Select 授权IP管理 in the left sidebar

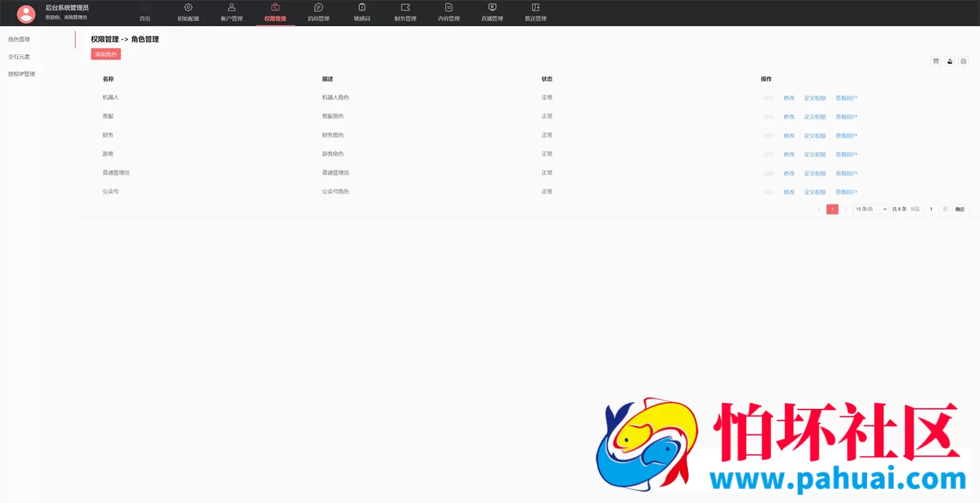tap(22, 74)
